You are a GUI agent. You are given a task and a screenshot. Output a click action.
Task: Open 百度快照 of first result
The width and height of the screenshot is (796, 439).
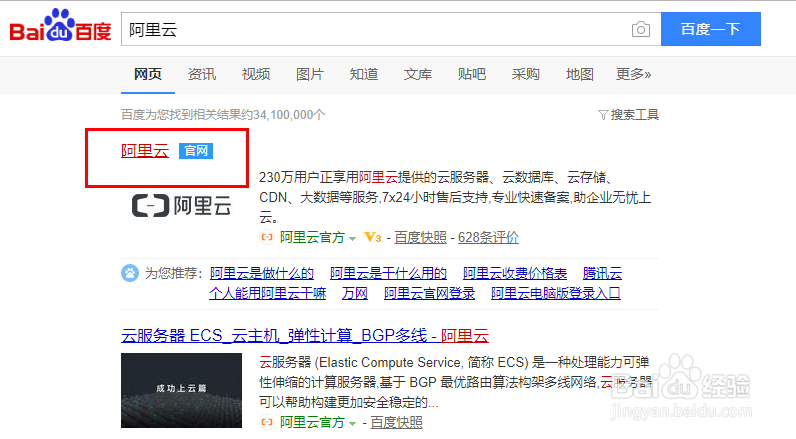(420, 237)
